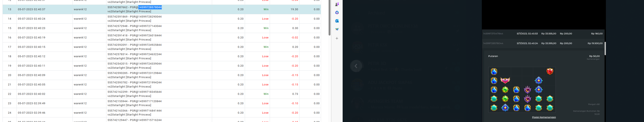Click the Rp 50,00 Kemenangan value
This screenshot has width=644, height=122.
pos(594,56)
